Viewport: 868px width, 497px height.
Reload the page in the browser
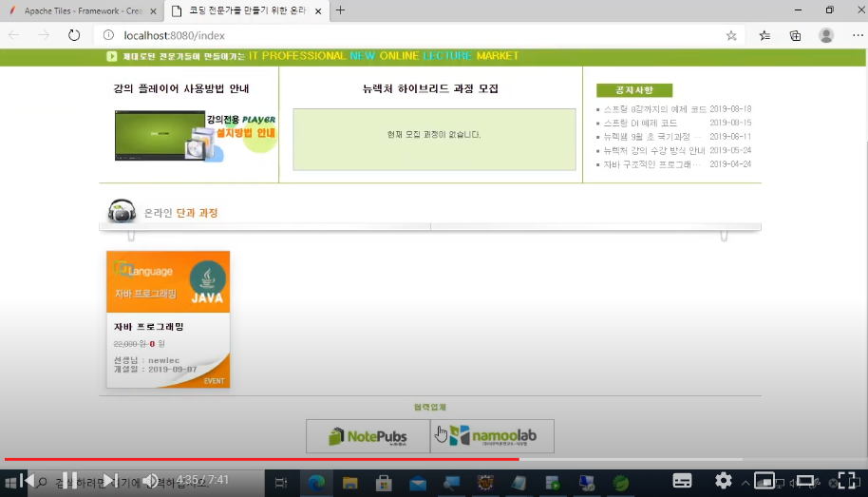tap(74, 35)
